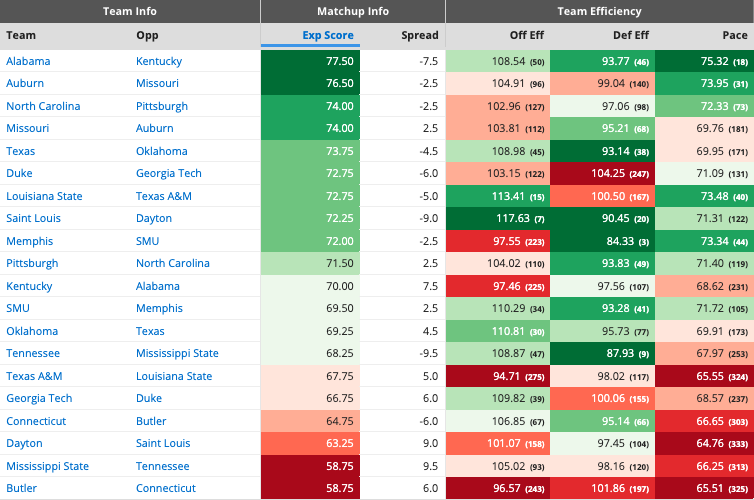Open Louisiana State in the Team column
The image size is (754, 500).
[x=44, y=196]
